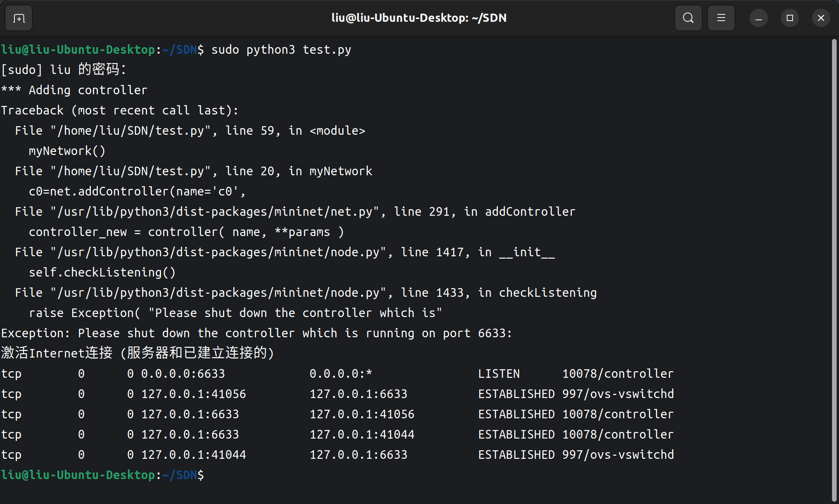
Task: Click the 'Exception: Please shut down the controller' line
Action: tap(257, 333)
